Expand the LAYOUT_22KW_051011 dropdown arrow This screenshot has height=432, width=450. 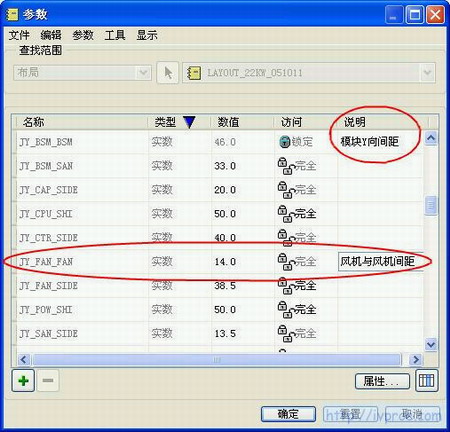click(428, 72)
